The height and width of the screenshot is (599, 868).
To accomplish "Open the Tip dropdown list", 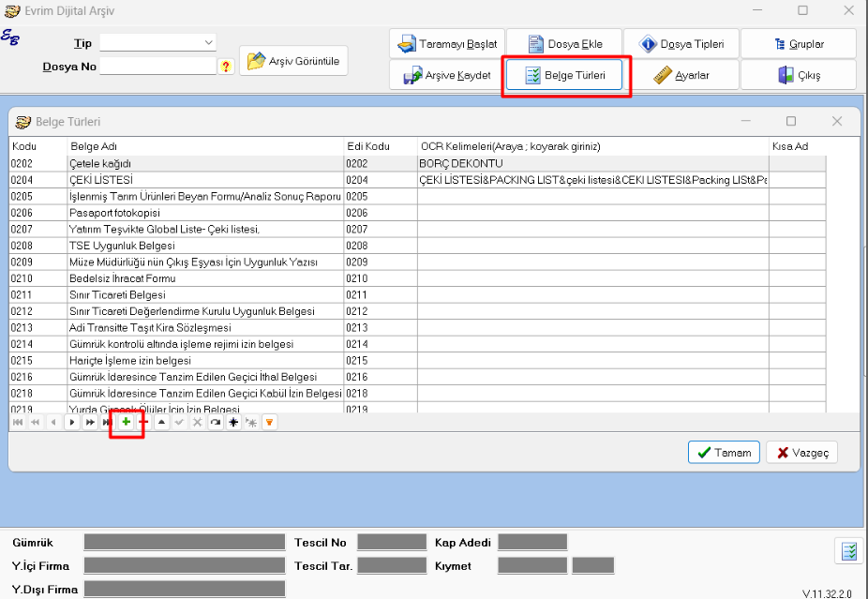I will pos(207,43).
